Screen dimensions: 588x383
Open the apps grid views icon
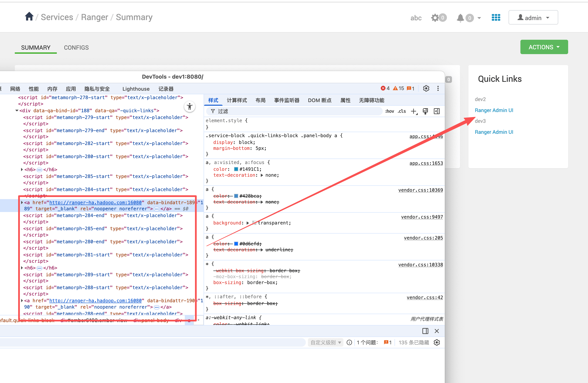tap(496, 18)
